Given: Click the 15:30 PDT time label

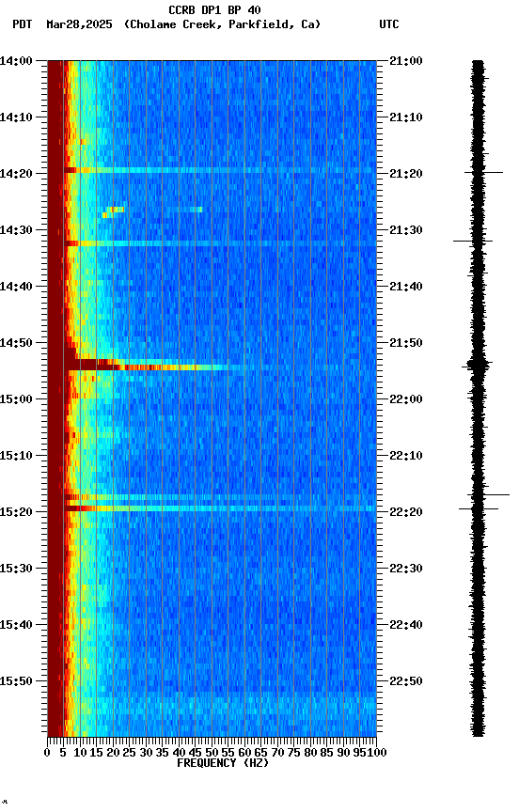Looking at the screenshot, I should click(x=16, y=569).
